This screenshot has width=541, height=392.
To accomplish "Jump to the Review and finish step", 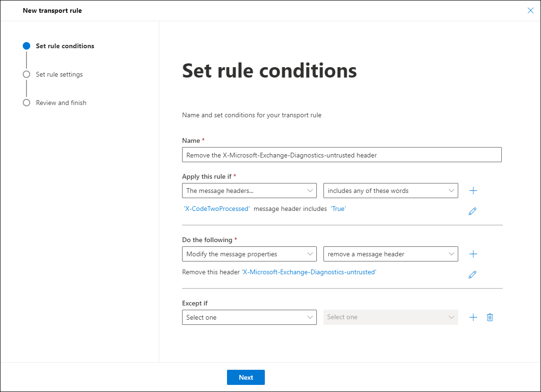I will click(61, 103).
